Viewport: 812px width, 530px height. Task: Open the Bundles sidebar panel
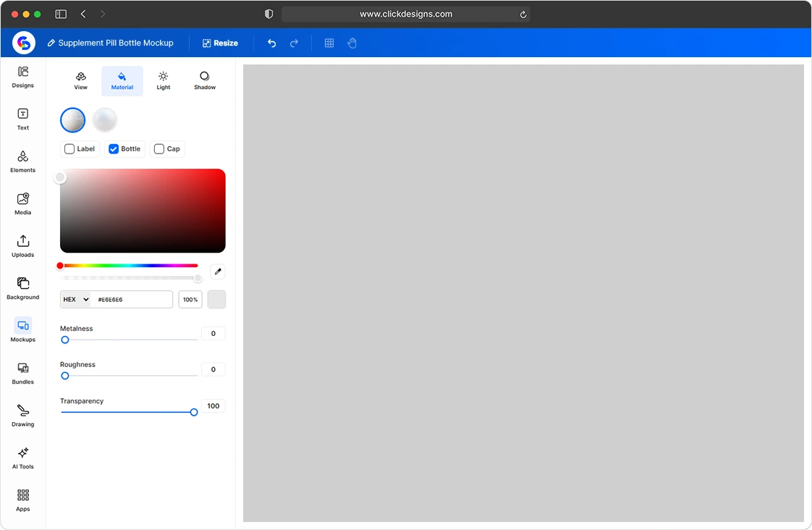(x=22, y=374)
